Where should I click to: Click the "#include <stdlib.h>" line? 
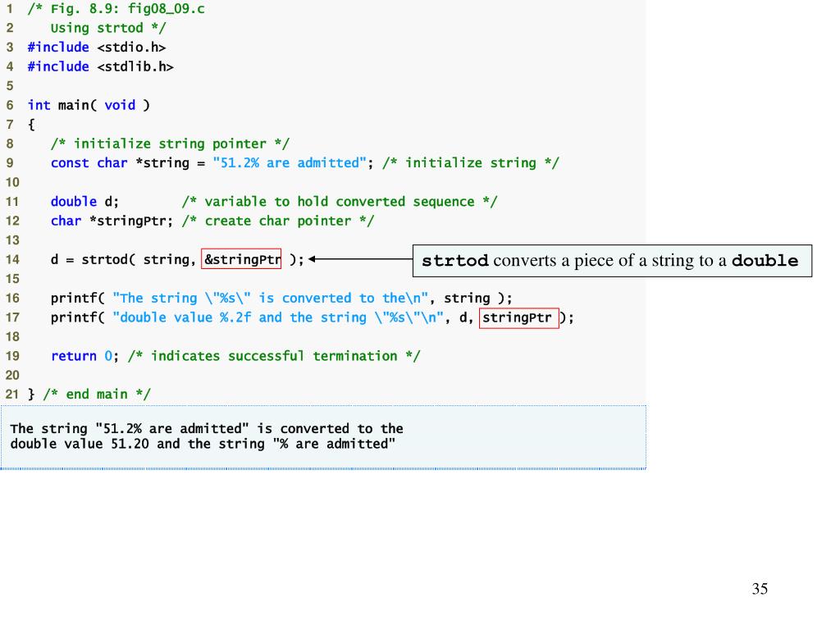tap(100, 66)
